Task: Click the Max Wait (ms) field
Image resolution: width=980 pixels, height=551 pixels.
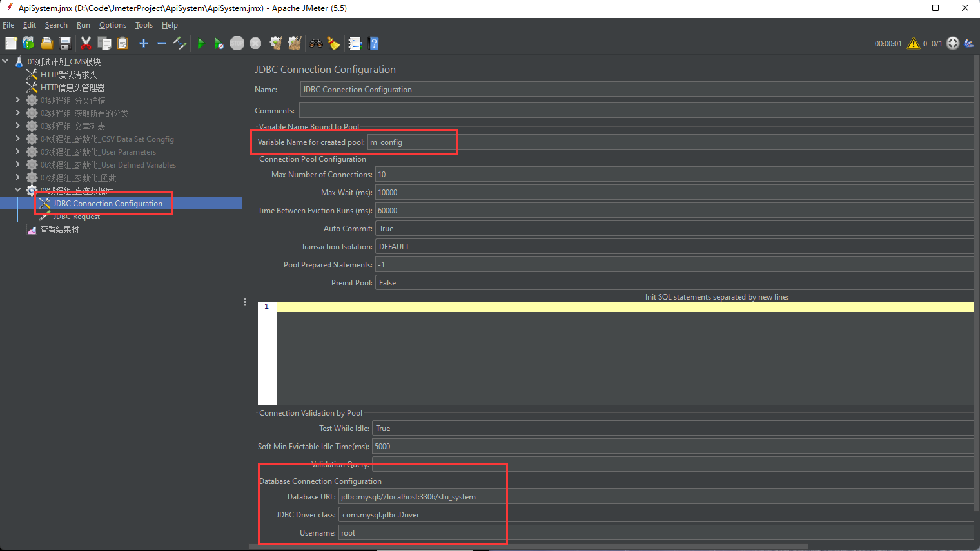Action: click(674, 193)
